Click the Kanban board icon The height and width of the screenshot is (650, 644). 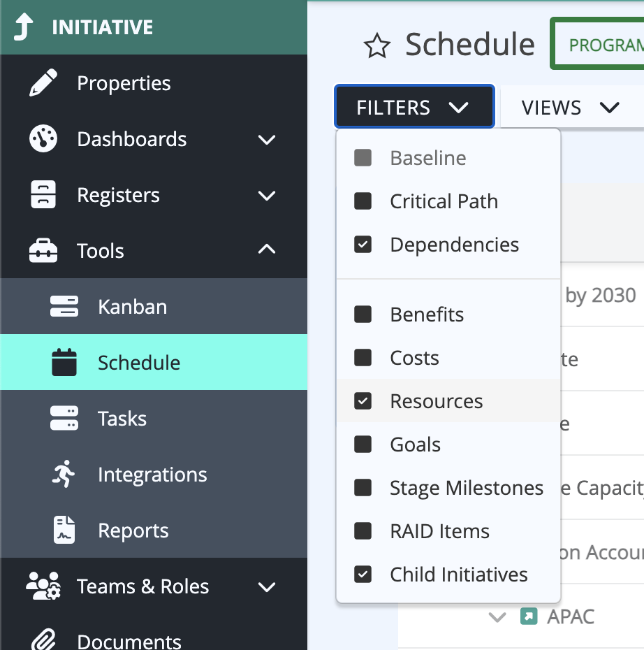64,306
